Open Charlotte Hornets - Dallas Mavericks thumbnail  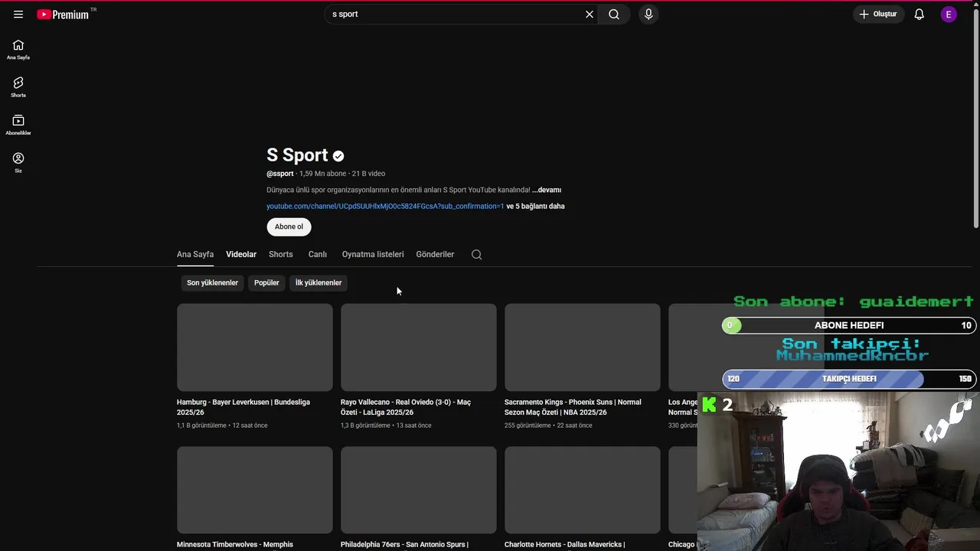582,490
